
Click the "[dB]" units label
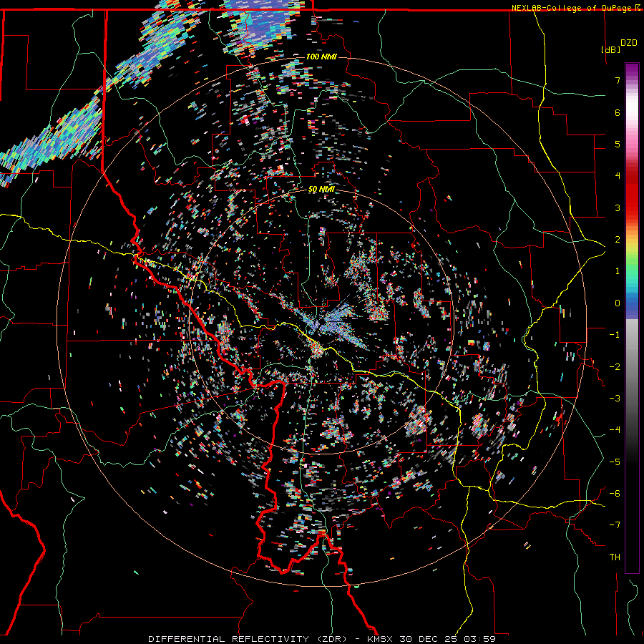(610, 49)
